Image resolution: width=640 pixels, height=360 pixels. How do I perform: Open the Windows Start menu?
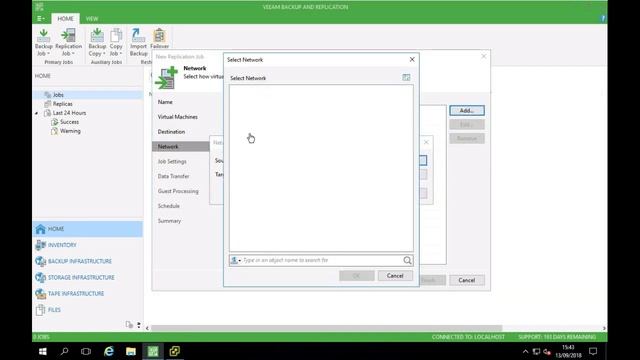click(42, 351)
